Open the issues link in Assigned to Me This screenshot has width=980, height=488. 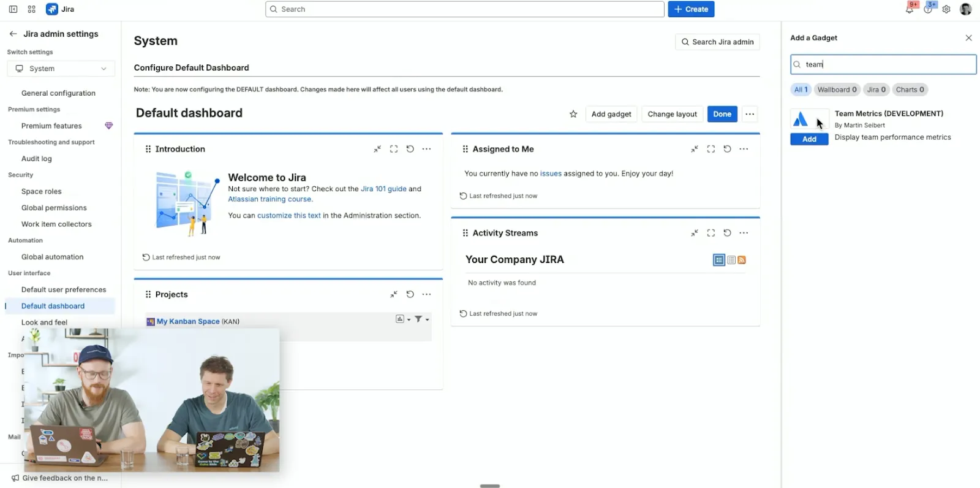point(551,173)
